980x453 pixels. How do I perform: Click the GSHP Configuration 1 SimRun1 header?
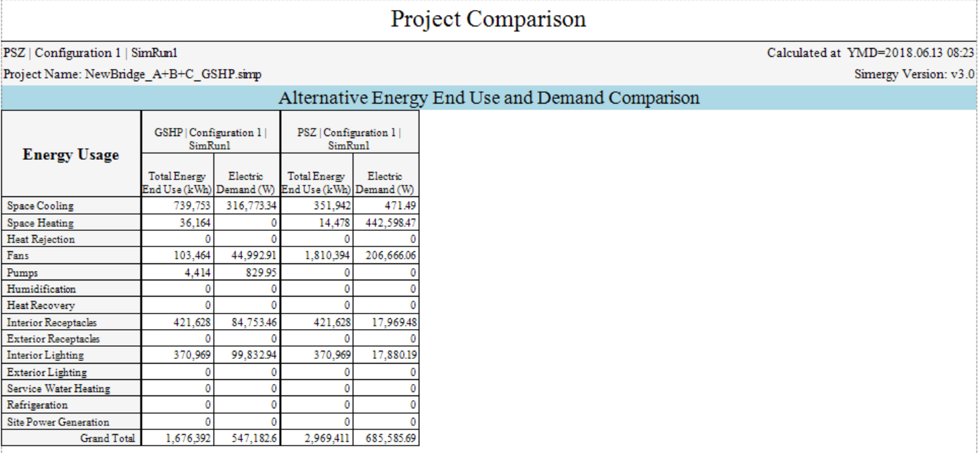coord(211,139)
